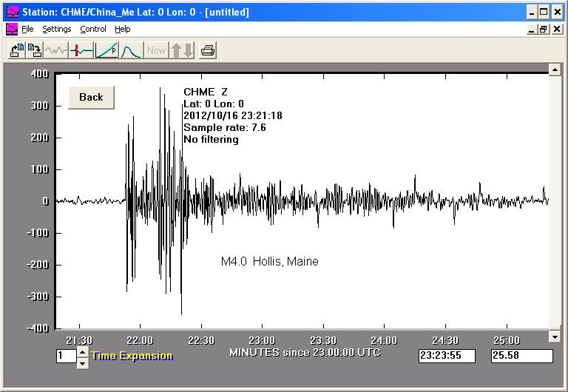This screenshot has height=392, width=568.
Task: Open the spectrum curve tool
Action: pos(131,50)
